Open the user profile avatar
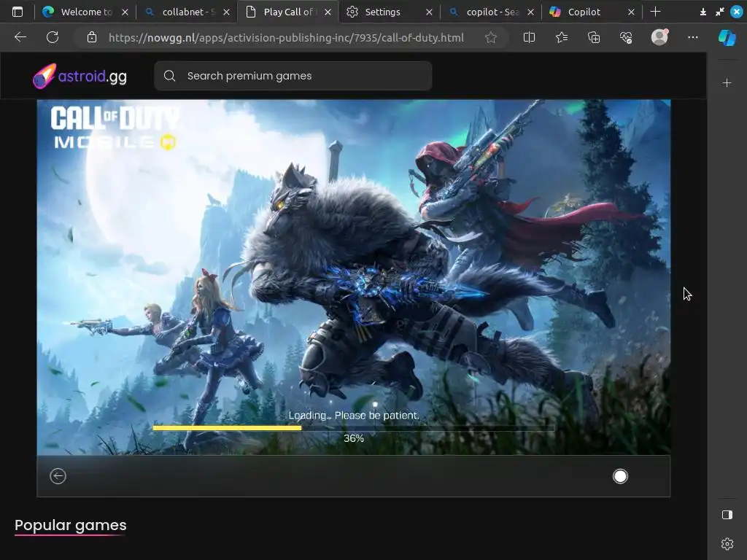Image resolution: width=747 pixels, height=560 pixels. (x=659, y=36)
